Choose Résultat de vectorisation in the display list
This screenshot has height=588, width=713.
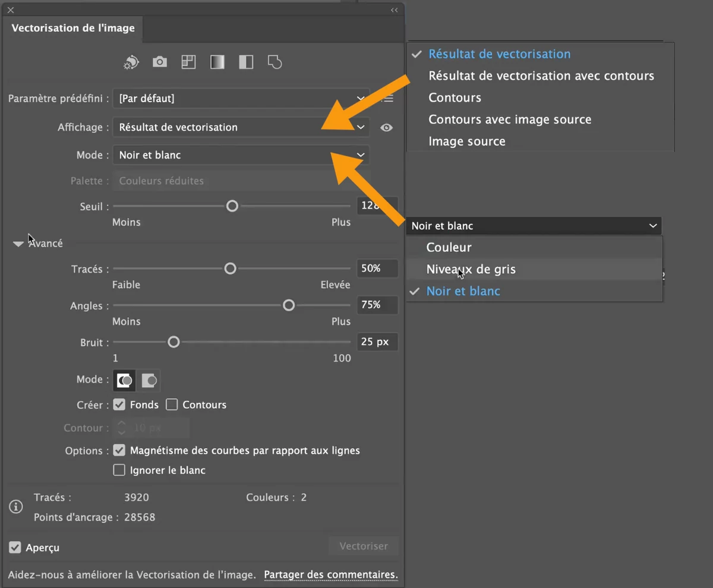(x=500, y=54)
